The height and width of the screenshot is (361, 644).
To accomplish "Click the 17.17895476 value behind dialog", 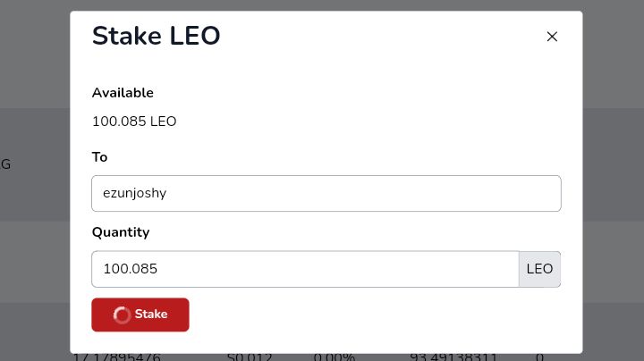I will pyautogui.click(x=116, y=357).
